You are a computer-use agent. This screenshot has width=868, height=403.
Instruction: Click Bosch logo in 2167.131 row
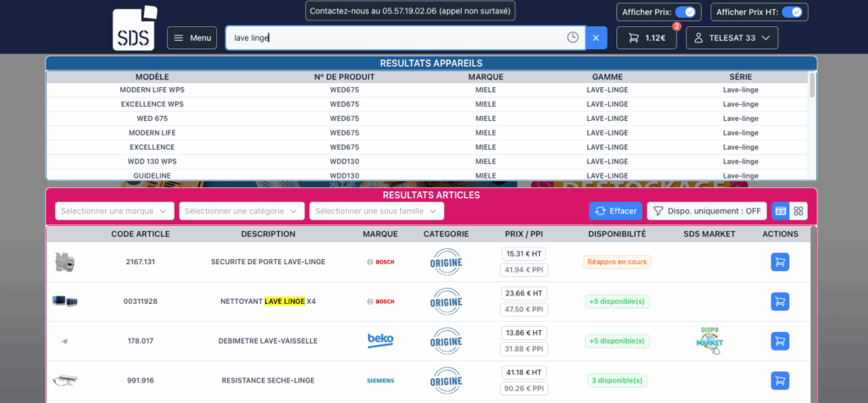point(381,262)
